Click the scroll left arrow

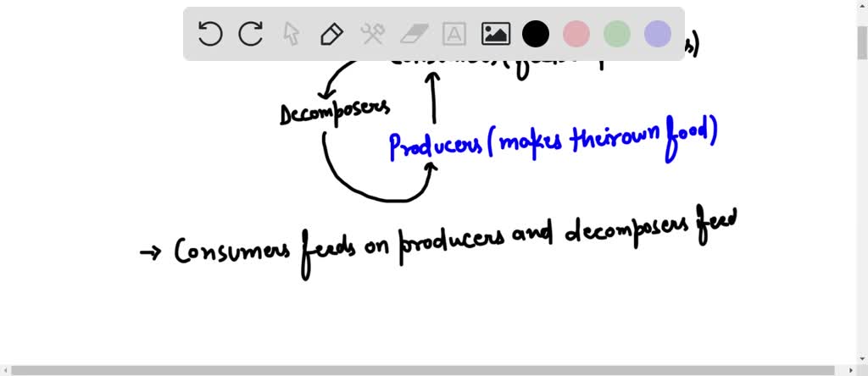(x=5, y=370)
